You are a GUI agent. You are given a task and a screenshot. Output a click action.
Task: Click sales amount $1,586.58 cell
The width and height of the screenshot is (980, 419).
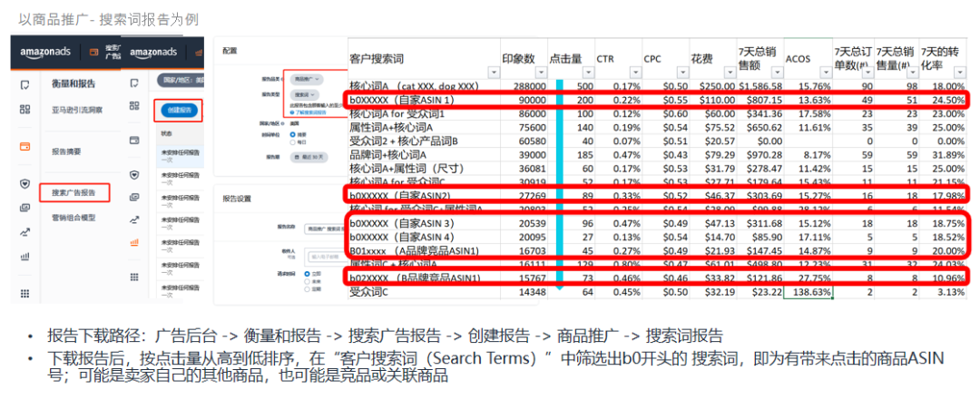760,86
